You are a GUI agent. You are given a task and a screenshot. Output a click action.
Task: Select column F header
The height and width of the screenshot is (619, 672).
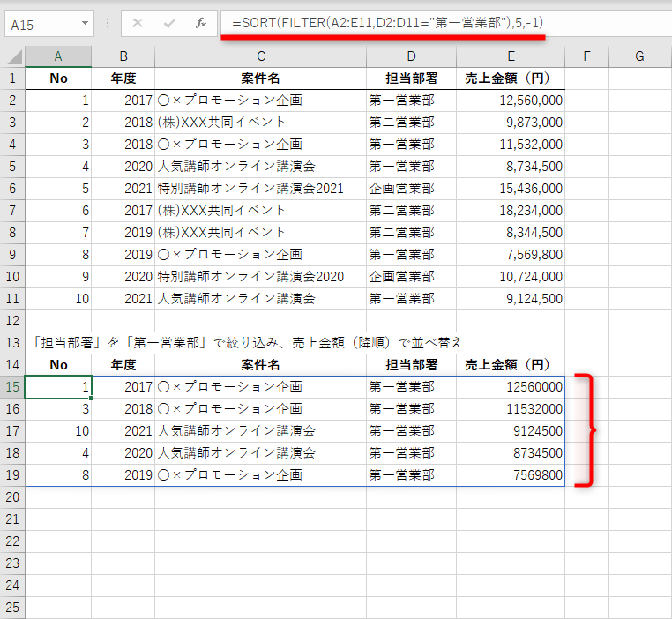pyautogui.click(x=586, y=56)
